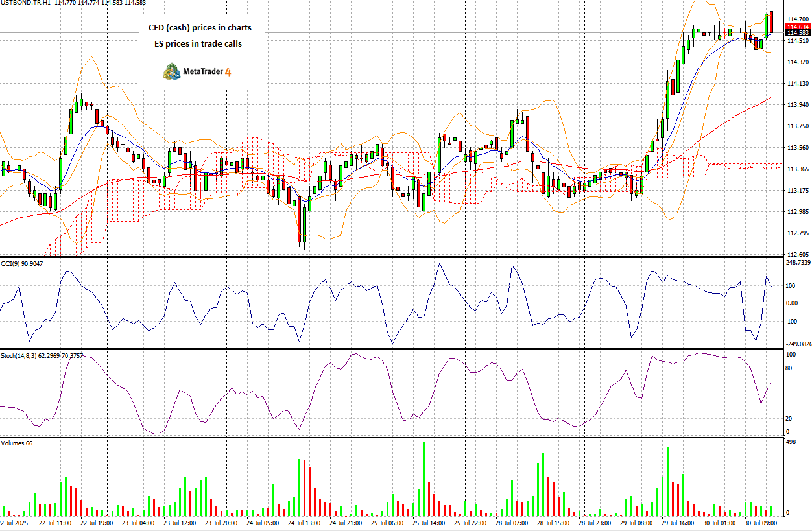This screenshot has height=531, width=812.
Task: Click the '30 Jul 09:00' time label
Action: tap(761, 523)
